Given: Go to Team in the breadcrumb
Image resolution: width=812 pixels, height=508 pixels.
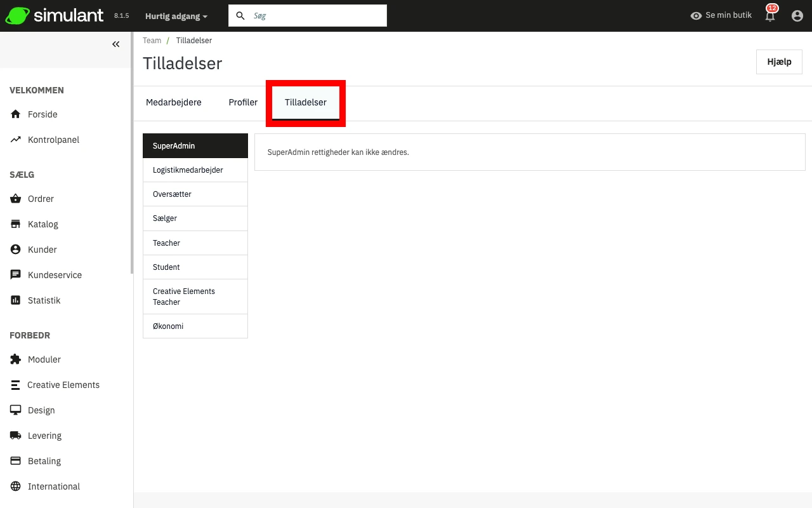Looking at the screenshot, I should click(x=152, y=41).
